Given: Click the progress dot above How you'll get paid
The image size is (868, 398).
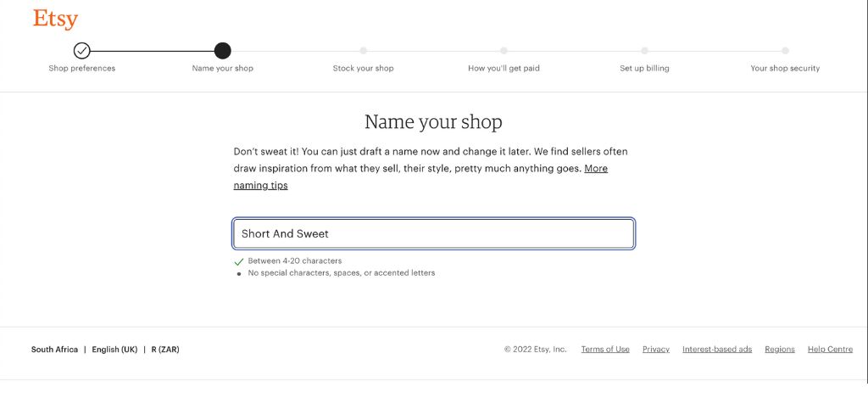Looking at the screenshot, I should (504, 51).
